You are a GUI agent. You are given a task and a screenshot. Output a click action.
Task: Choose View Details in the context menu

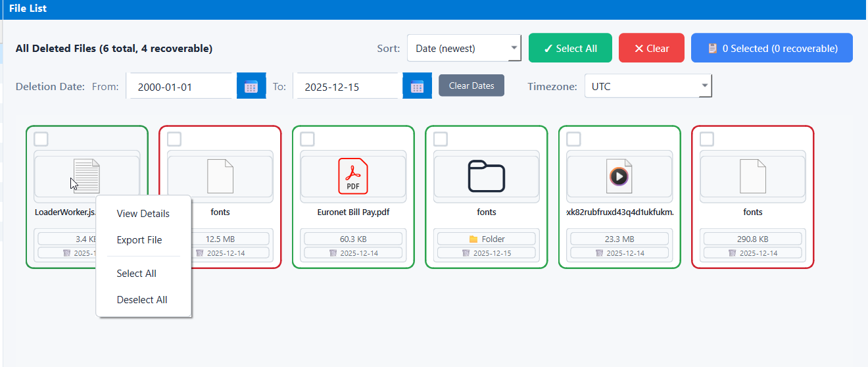(x=143, y=214)
